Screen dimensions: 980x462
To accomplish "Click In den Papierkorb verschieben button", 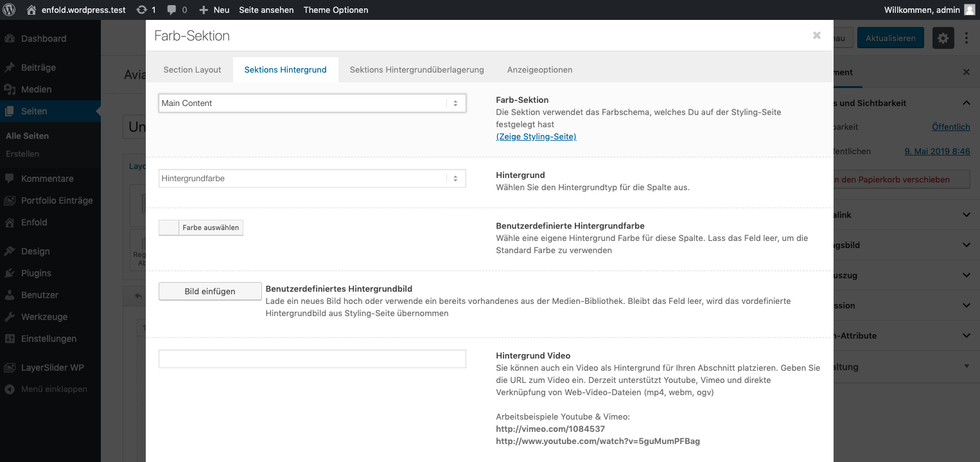I will [902, 179].
